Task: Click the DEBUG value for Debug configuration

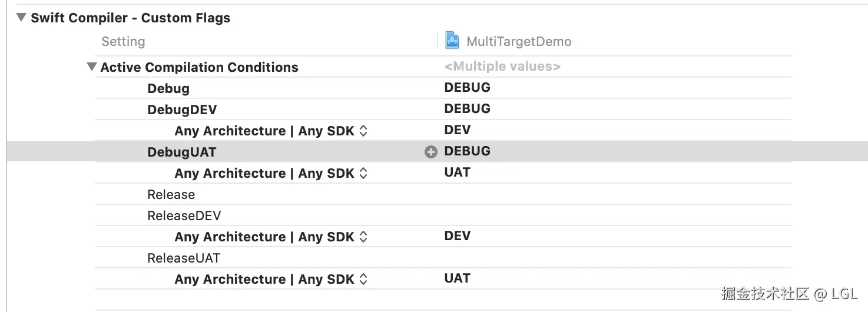Action: pos(467,88)
